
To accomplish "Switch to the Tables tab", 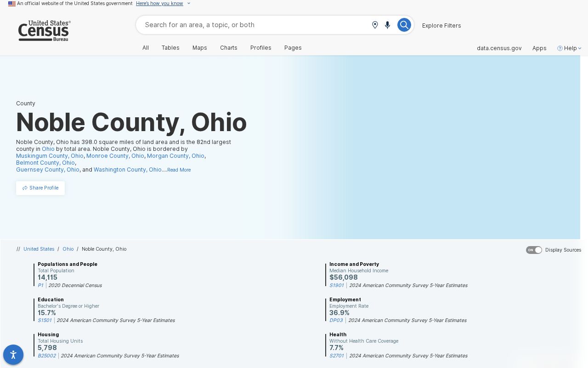I will 170,48.
